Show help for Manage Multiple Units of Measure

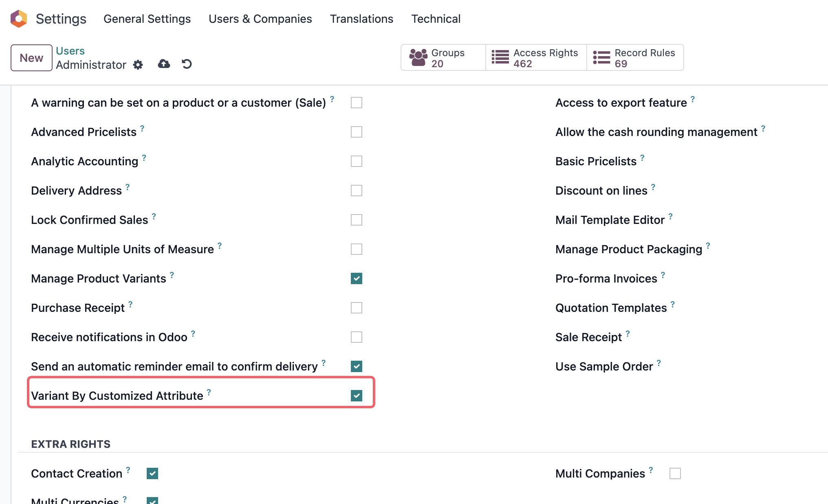(220, 246)
